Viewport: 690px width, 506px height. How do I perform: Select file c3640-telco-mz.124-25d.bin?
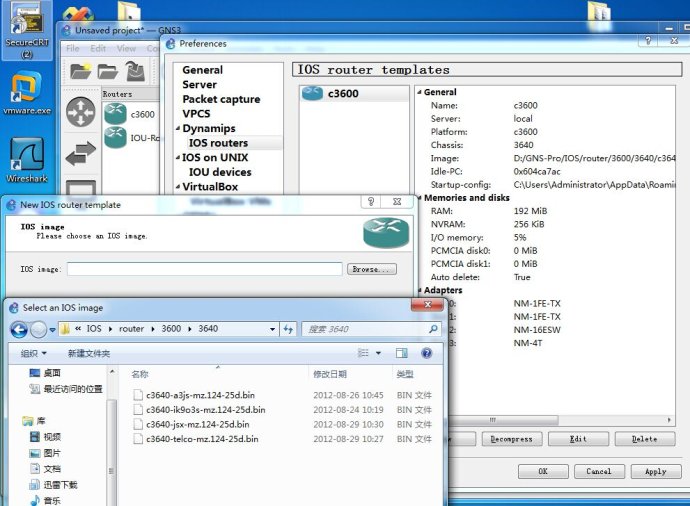pyautogui.click(x=202, y=439)
